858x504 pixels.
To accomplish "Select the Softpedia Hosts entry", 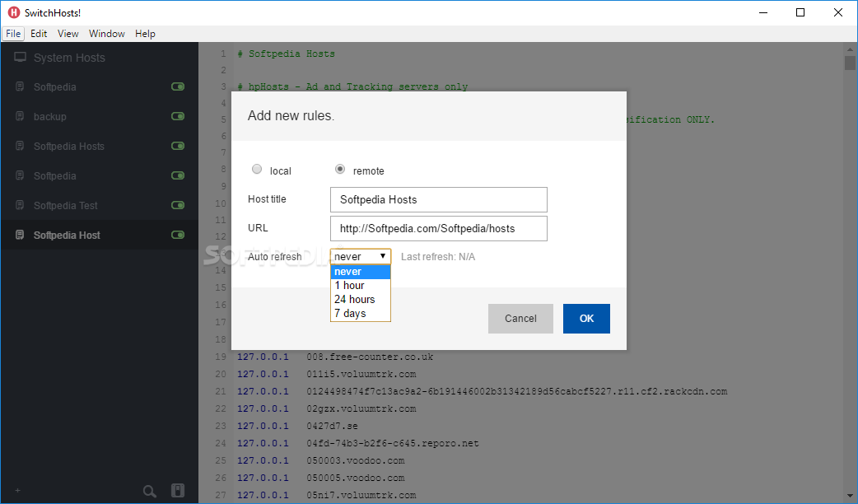I will [x=99, y=146].
